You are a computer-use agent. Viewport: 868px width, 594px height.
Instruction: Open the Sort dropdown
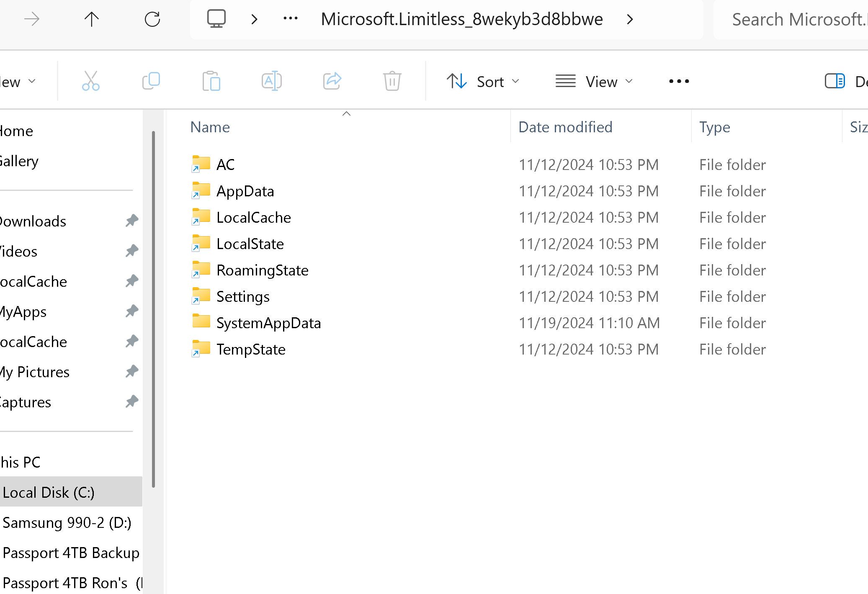click(483, 82)
